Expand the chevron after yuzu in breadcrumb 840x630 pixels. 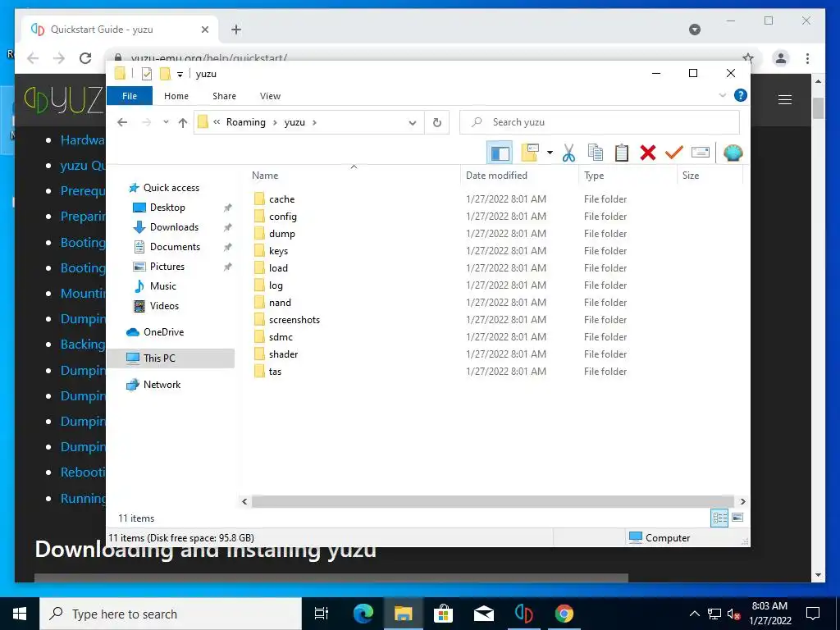pyautogui.click(x=314, y=123)
